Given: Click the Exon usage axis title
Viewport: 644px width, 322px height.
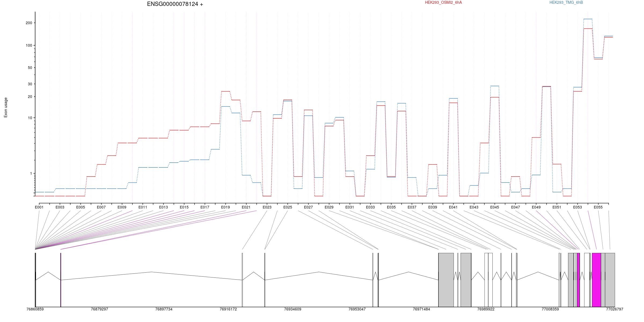Looking at the screenshot, I should pos(6,107).
